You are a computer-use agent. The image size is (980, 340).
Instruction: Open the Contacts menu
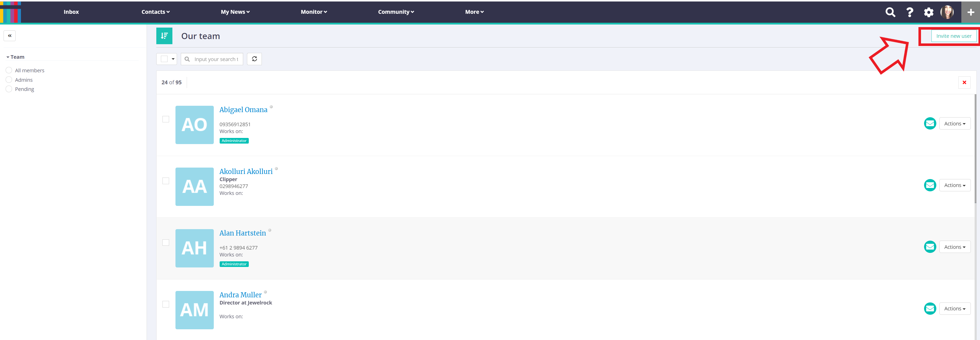click(x=155, y=12)
